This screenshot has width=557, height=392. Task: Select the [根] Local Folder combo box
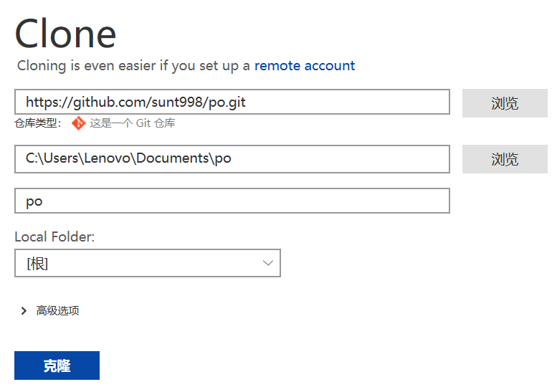point(148,263)
